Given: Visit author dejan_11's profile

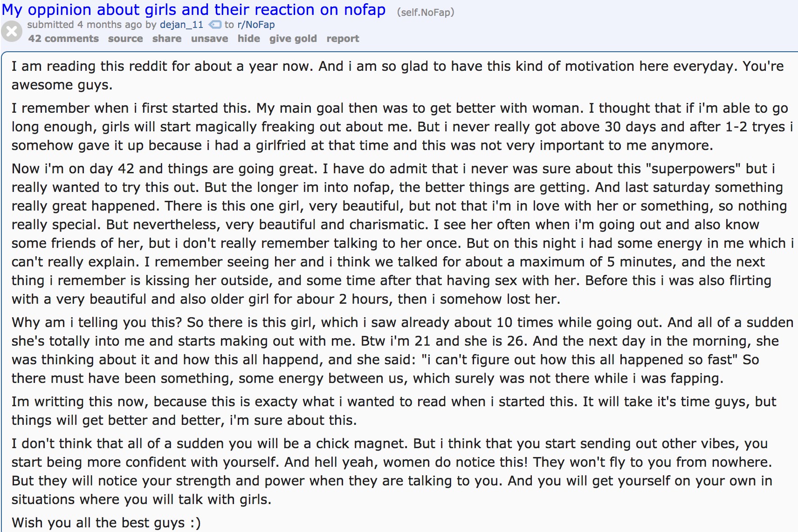Looking at the screenshot, I should pos(181,25).
